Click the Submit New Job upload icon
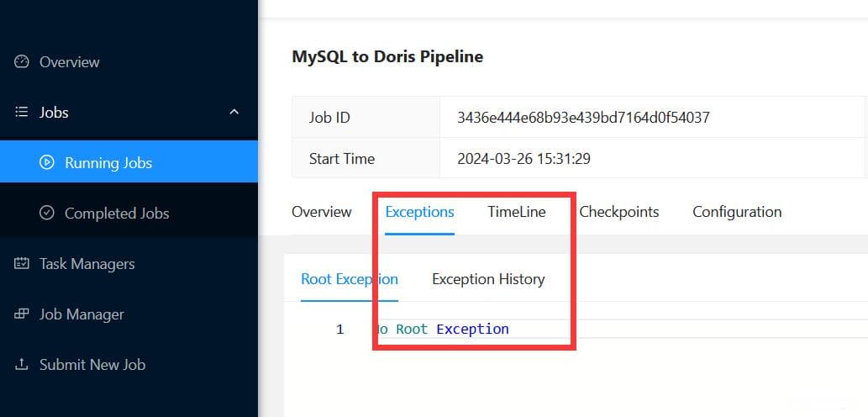The image size is (868, 417). tap(21, 364)
